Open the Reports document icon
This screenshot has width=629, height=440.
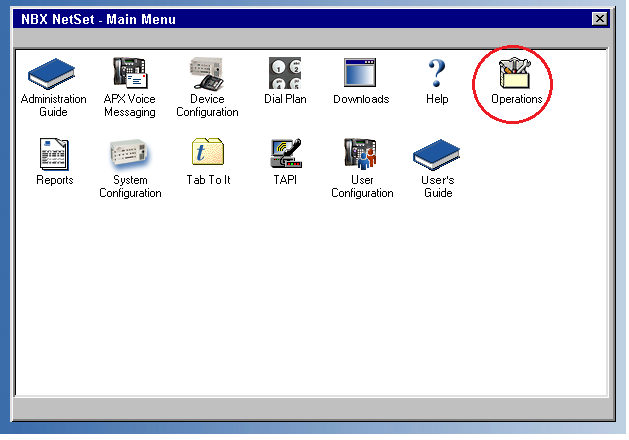pyautogui.click(x=54, y=154)
